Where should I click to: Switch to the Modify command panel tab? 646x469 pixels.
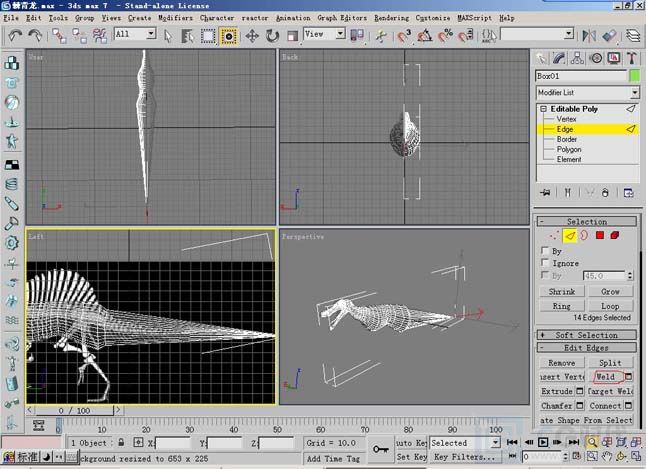click(559, 59)
